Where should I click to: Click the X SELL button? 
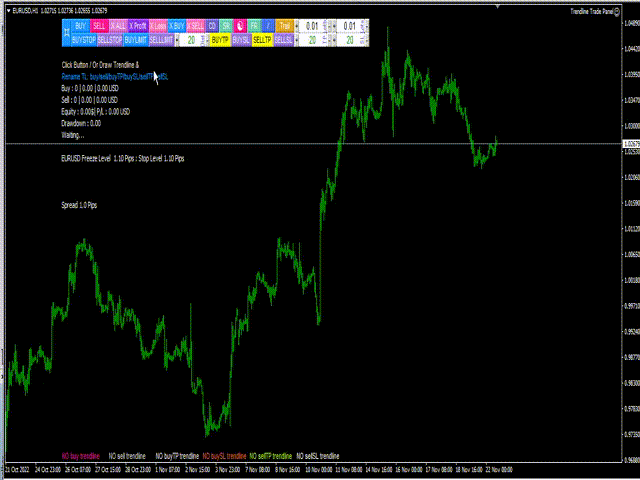[x=196, y=26]
